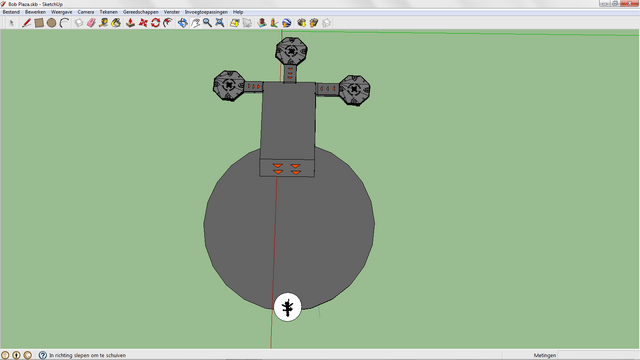
Task: Open the Help menu
Action: click(238, 12)
